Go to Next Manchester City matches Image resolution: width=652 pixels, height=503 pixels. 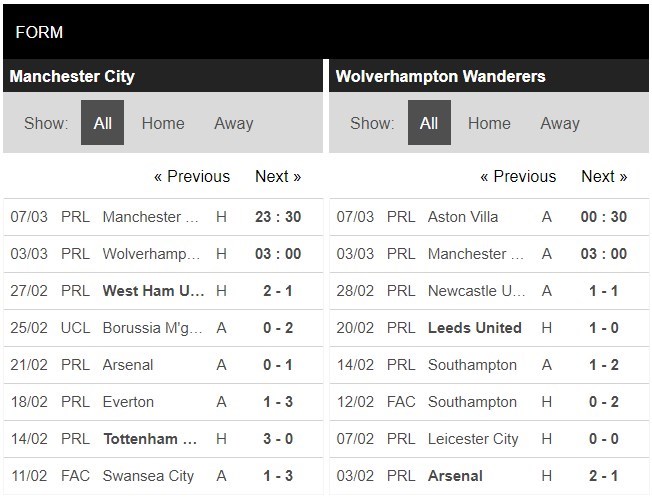click(278, 177)
